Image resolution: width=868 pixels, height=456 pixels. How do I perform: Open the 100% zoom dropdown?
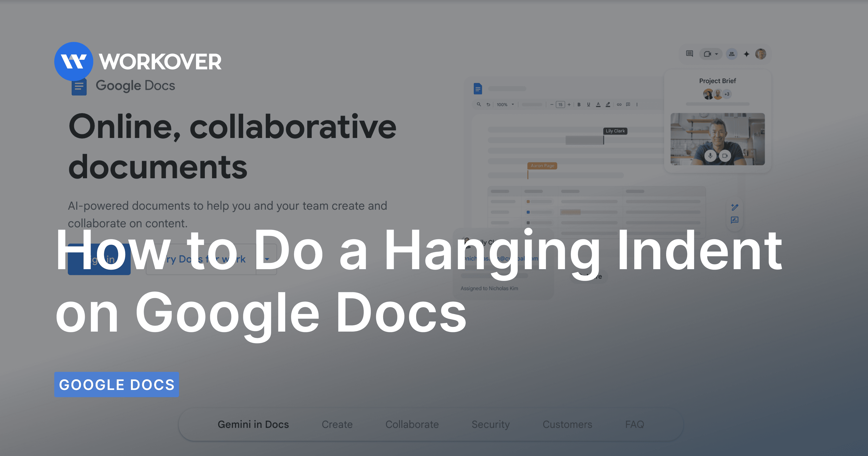pyautogui.click(x=505, y=104)
